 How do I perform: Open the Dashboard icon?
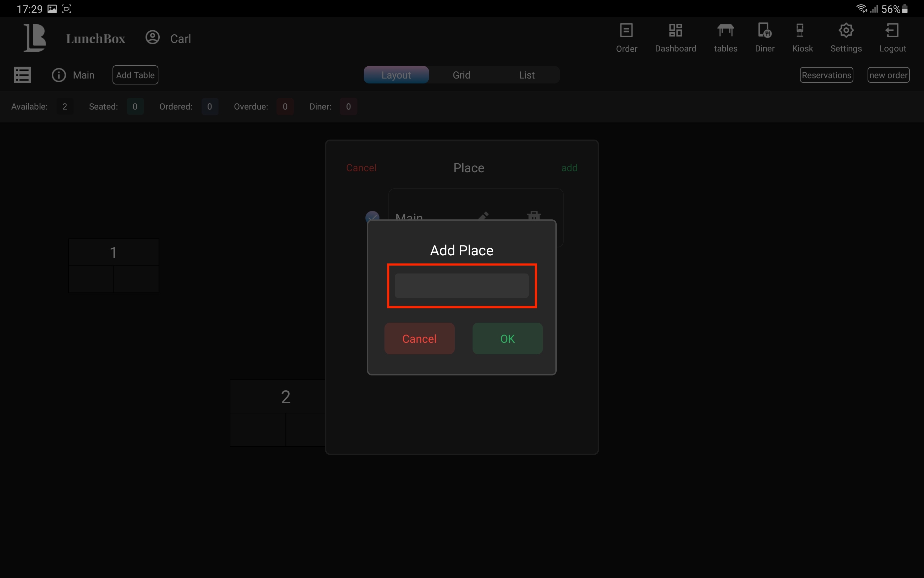(x=675, y=31)
